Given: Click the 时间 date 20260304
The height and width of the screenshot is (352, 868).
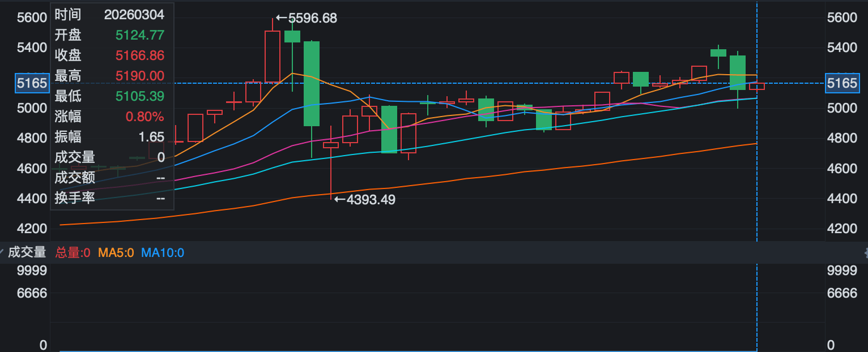Looking at the screenshot, I should pos(134,15).
